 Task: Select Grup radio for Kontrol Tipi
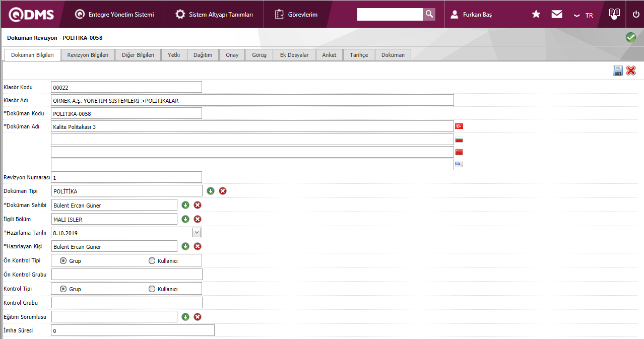pyautogui.click(x=63, y=289)
